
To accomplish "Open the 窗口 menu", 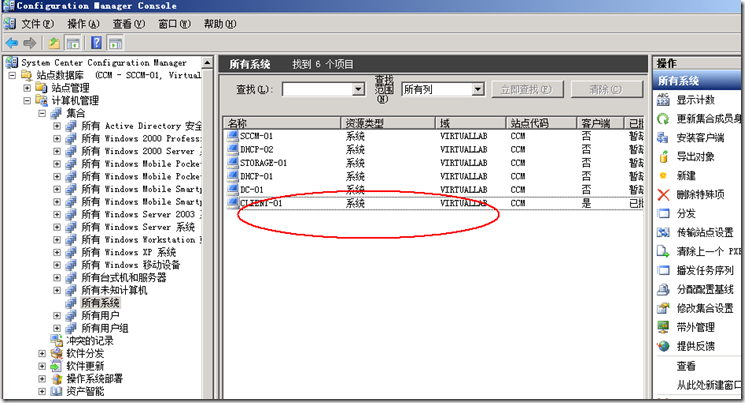I will click(174, 24).
